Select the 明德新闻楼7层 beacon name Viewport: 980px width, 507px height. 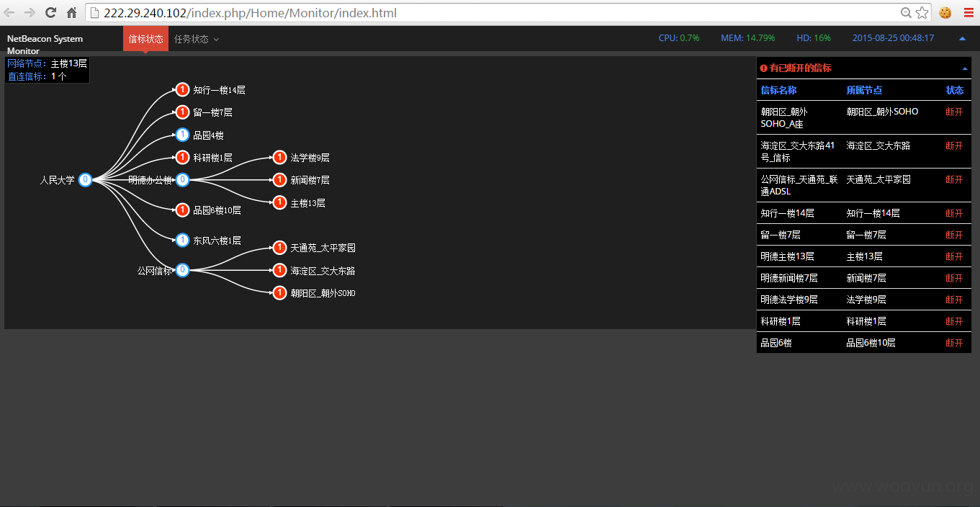coord(789,278)
